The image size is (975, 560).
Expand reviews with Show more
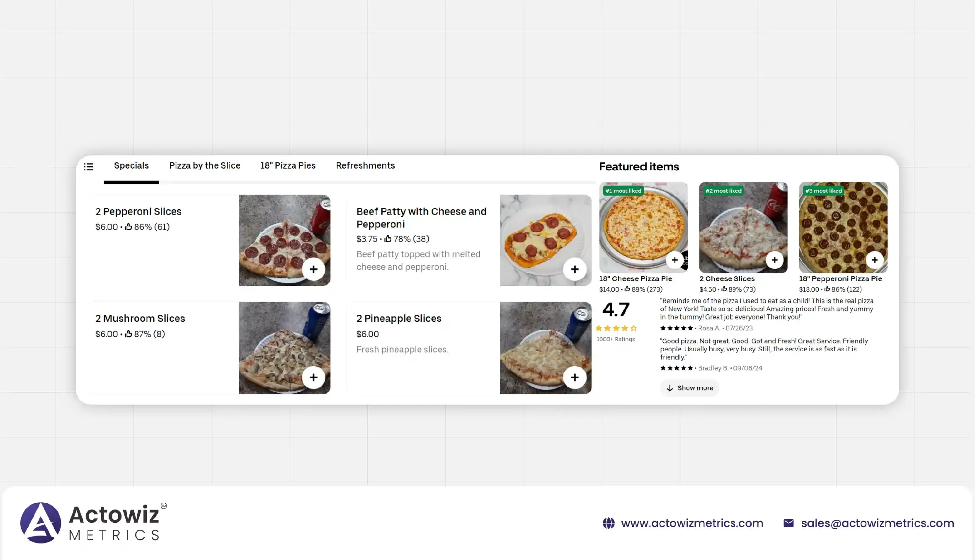690,388
